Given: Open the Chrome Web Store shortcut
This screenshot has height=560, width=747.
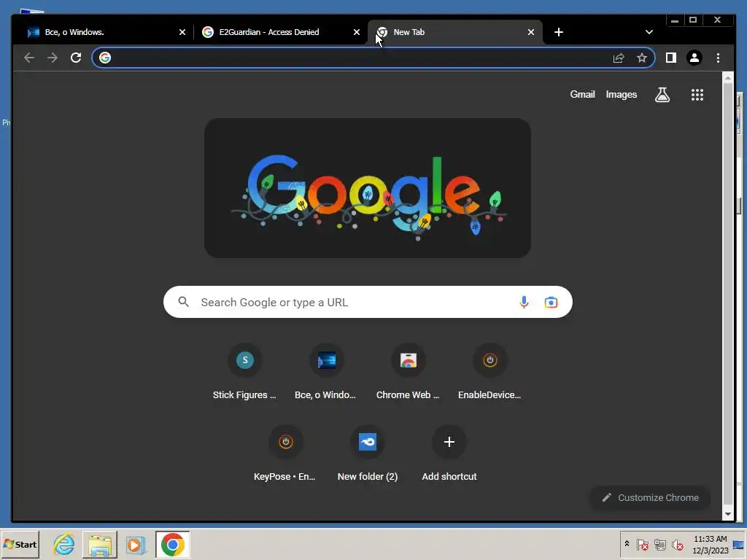Looking at the screenshot, I should pos(408,373).
